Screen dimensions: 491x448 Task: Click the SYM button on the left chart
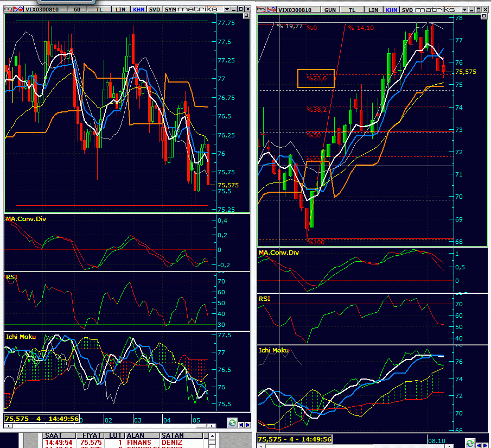[x=170, y=9]
